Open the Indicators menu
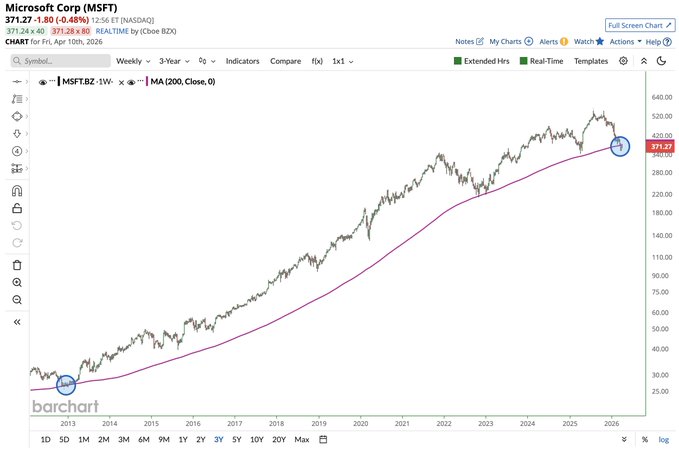 242,61
